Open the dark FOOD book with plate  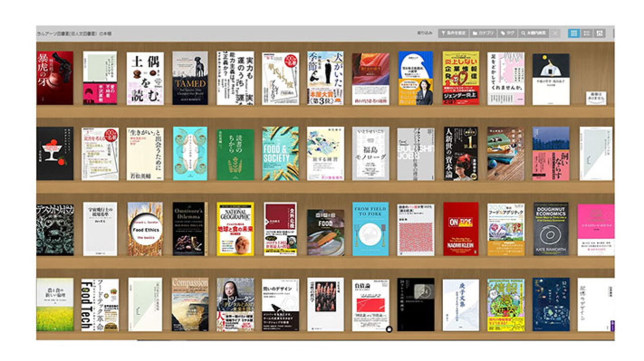click(x=326, y=232)
